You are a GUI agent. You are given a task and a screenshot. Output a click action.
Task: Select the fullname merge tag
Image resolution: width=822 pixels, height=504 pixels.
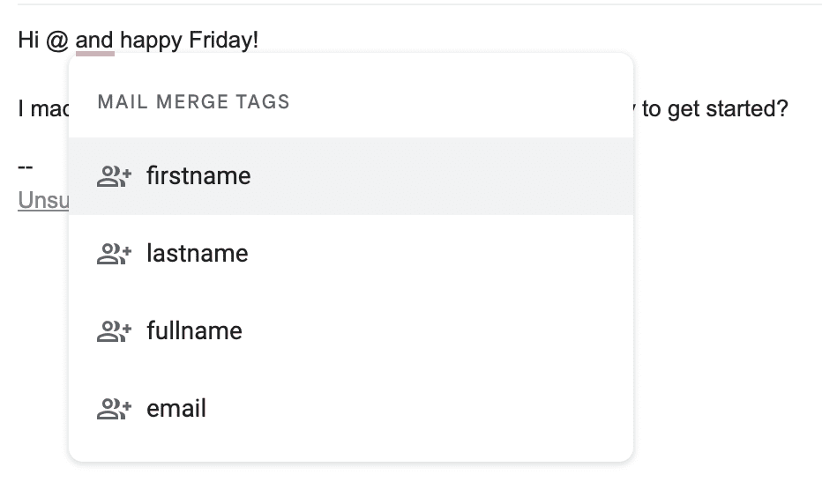pos(351,331)
